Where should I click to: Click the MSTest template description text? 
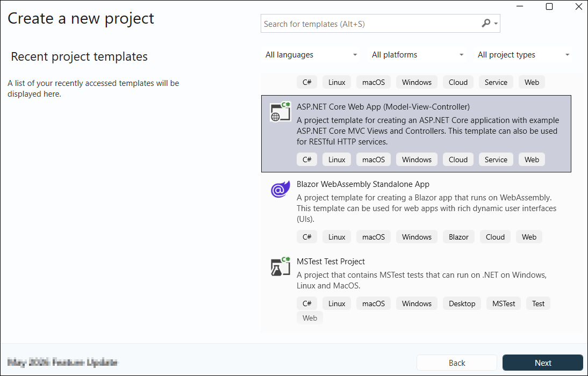click(x=421, y=280)
